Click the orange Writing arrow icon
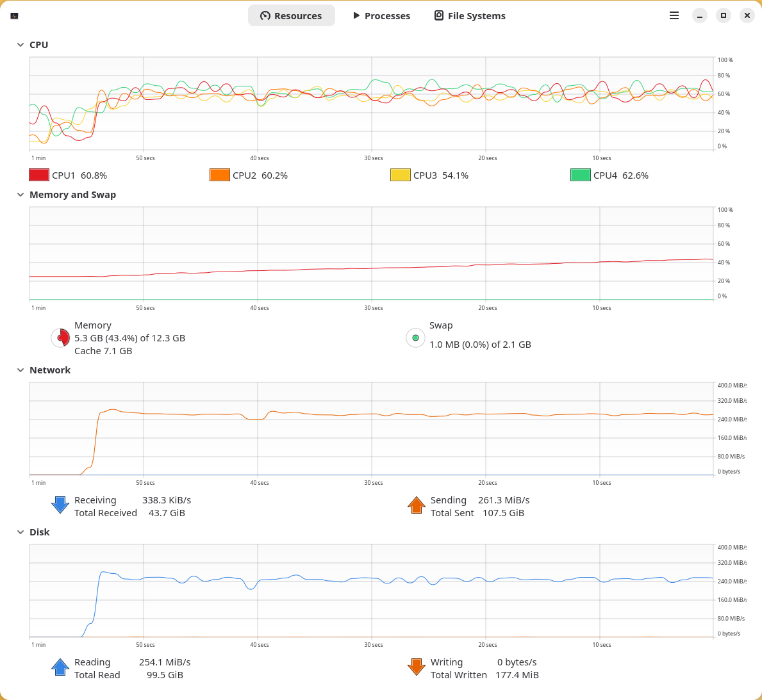 pos(417,667)
